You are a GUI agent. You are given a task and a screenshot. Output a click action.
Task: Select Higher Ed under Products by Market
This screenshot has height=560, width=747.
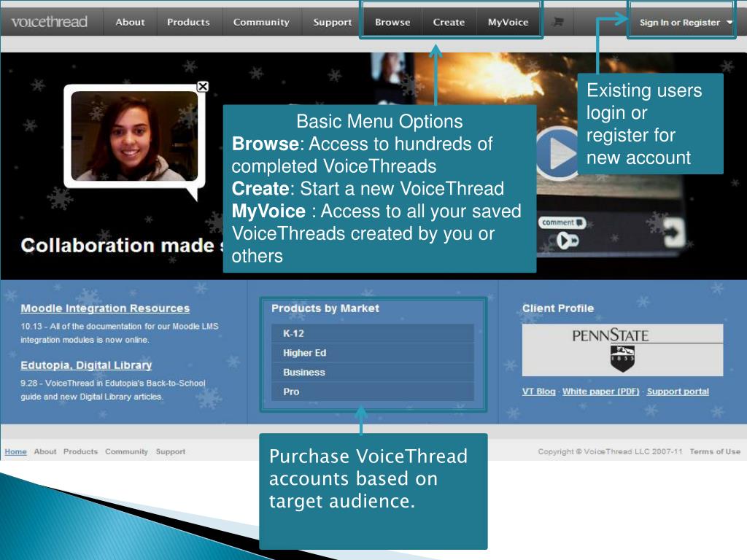click(x=373, y=353)
